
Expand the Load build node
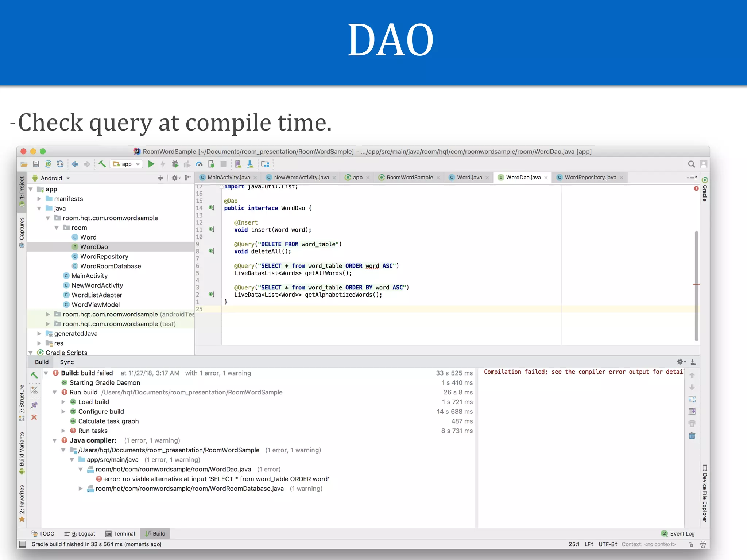[x=63, y=402]
